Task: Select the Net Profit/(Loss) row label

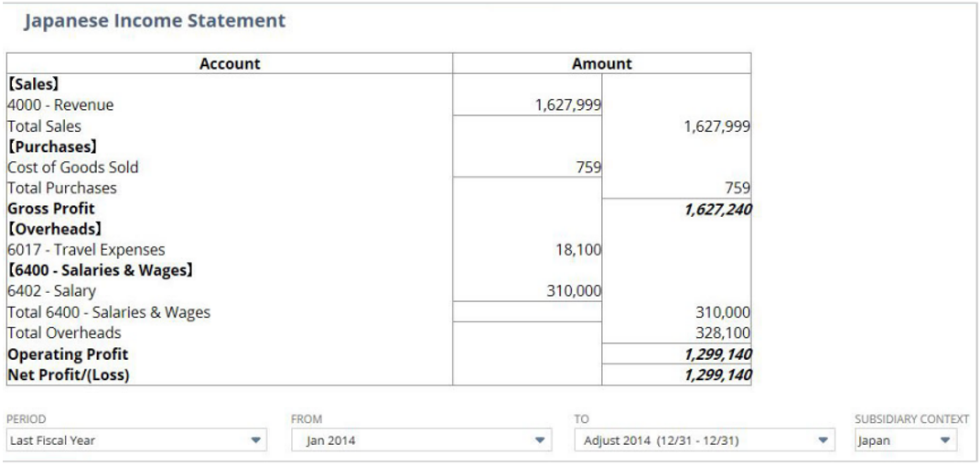Action: pos(68,375)
